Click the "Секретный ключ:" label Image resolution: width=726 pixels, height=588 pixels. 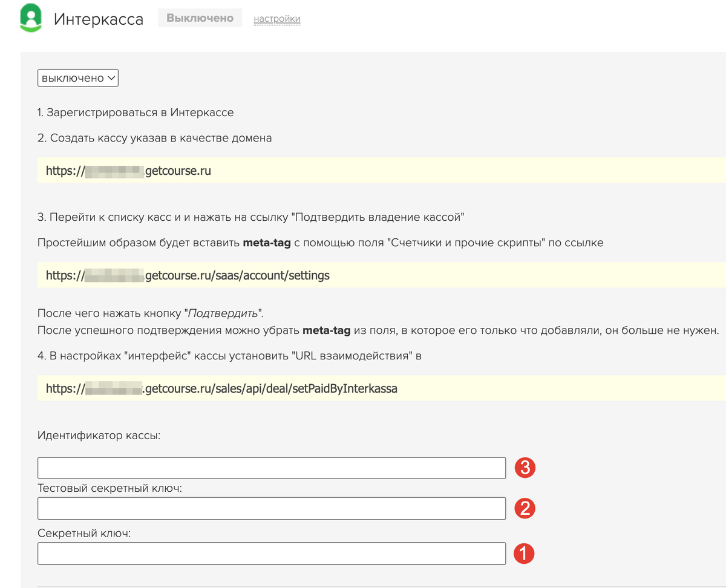[x=84, y=534]
